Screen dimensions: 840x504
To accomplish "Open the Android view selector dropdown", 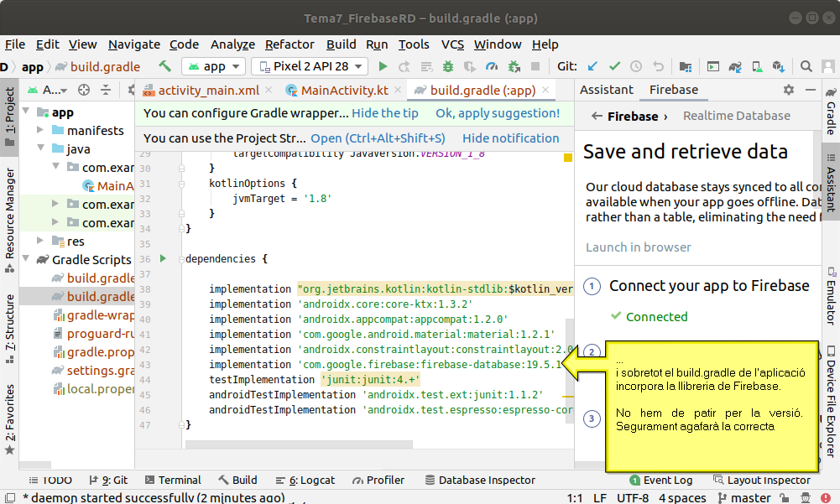I will coord(48,90).
